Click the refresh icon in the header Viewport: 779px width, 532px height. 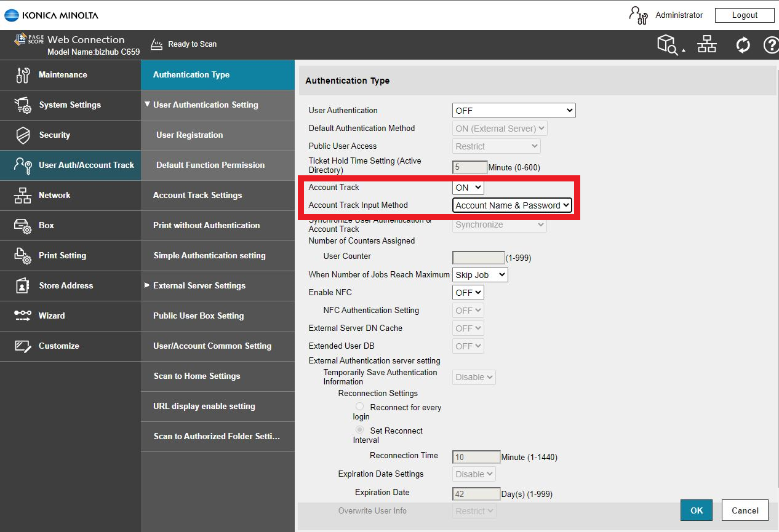743,45
